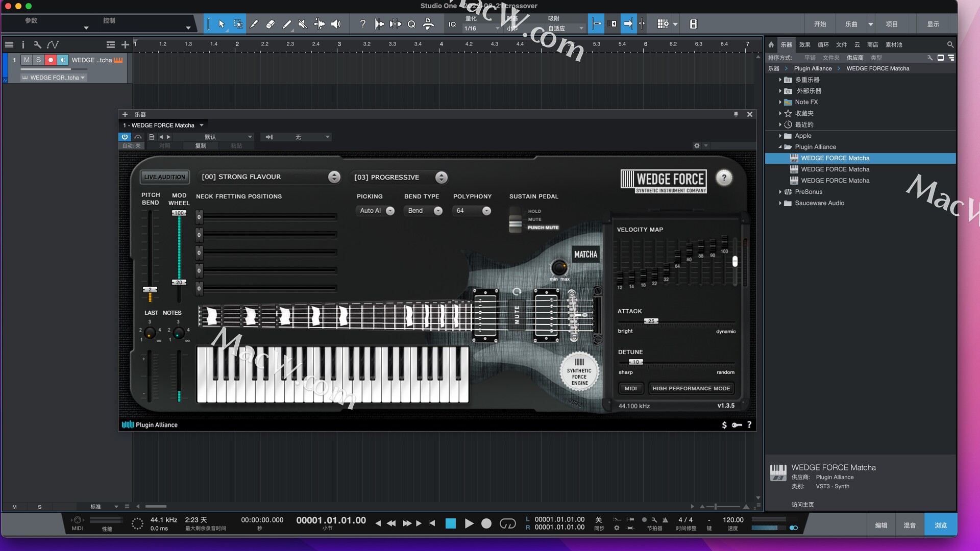Screen dimensions: 980x551
Task: Toggle HIGH PERFORMANCE MODE button
Action: 691,388
